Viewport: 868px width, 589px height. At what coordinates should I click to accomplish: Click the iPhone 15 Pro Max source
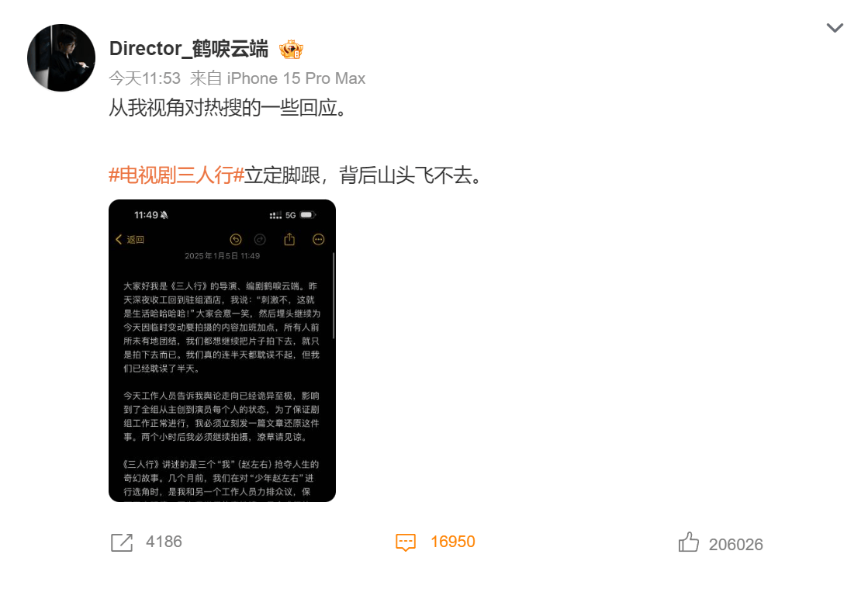point(296,78)
